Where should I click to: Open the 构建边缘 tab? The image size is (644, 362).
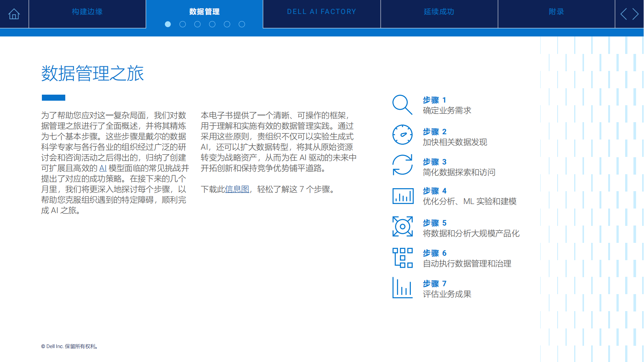coord(87,12)
